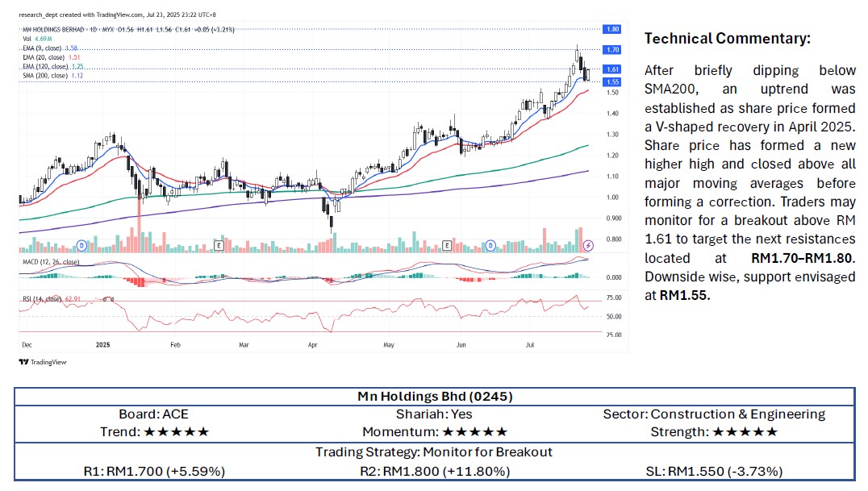Click the 50.00 RSI axis value

pyautogui.click(x=614, y=317)
